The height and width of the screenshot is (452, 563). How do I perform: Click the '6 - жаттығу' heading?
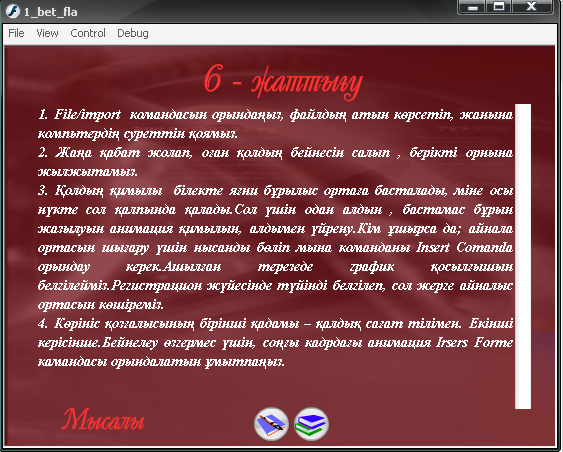pyautogui.click(x=283, y=82)
